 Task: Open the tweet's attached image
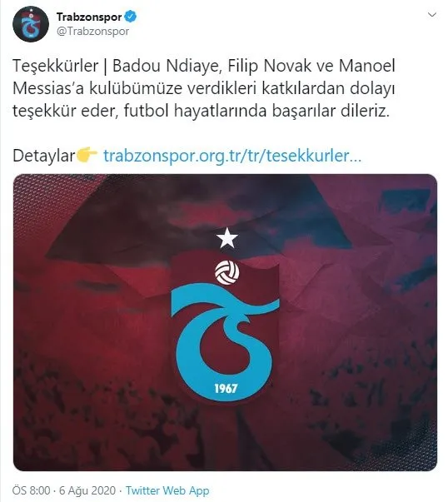pos(225,322)
